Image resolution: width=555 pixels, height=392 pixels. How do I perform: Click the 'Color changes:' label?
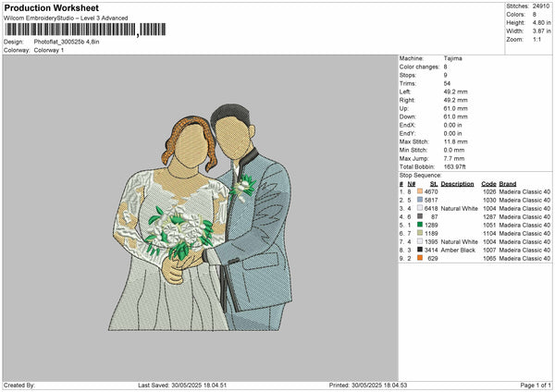point(419,67)
